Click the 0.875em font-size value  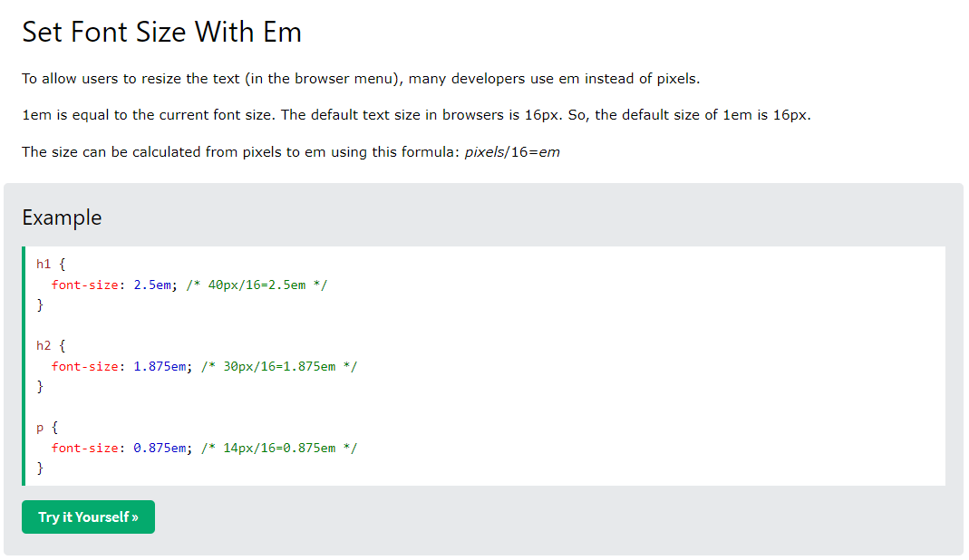pyautogui.click(x=160, y=449)
